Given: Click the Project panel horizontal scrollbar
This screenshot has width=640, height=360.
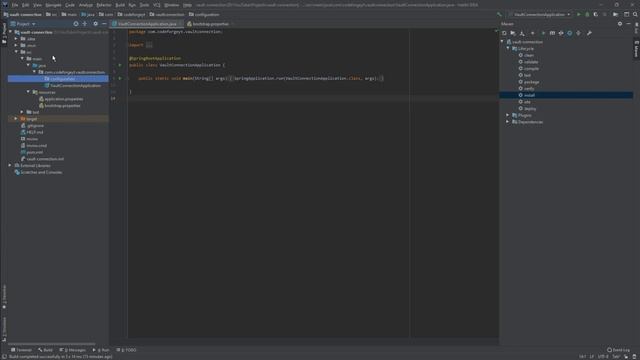Looking at the screenshot, I should 51,344.
